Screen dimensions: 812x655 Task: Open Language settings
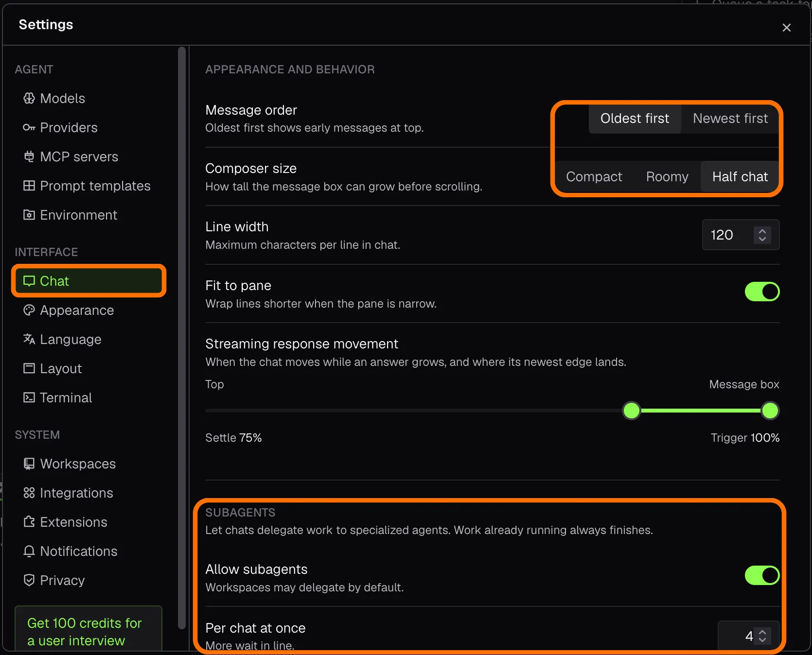[88, 340]
